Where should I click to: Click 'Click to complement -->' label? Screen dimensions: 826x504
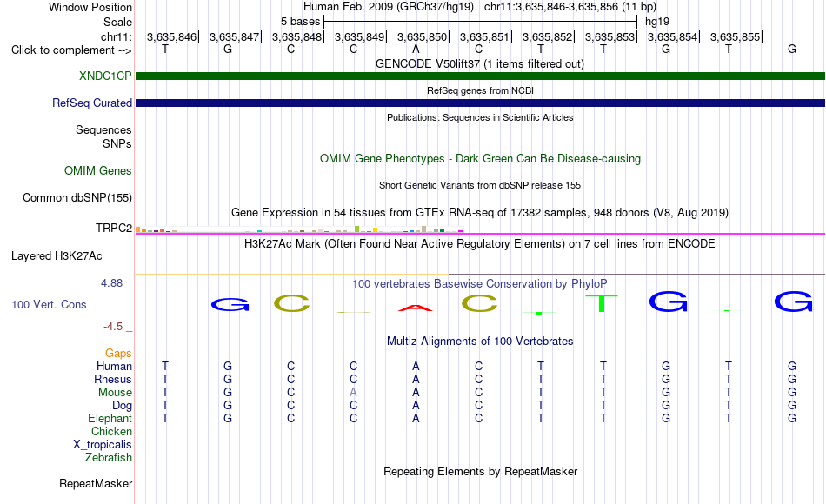click(x=71, y=50)
